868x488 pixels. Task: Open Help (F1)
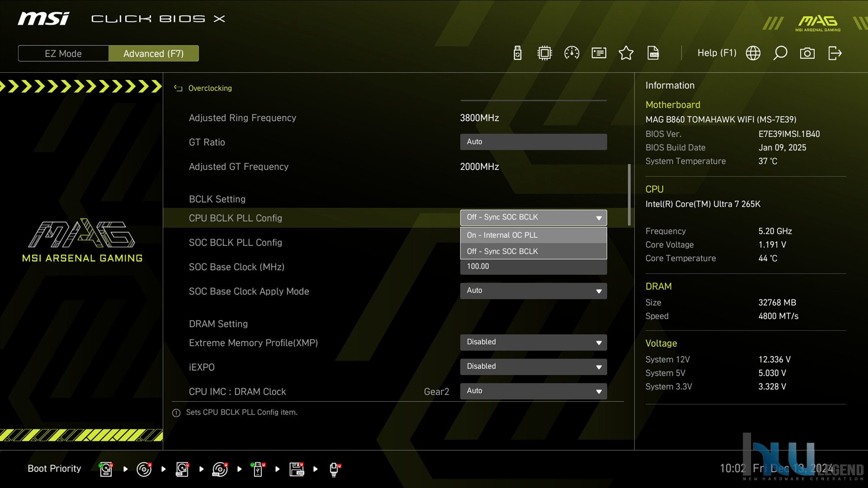pos(717,53)
